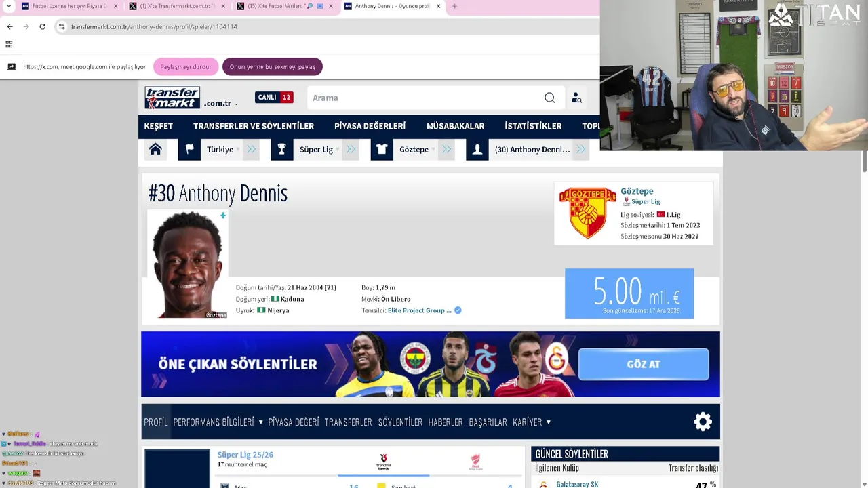This screenshot has height=488, width=868.
Task: Open the MÜSABAKALAR menu
Action: 455,126
